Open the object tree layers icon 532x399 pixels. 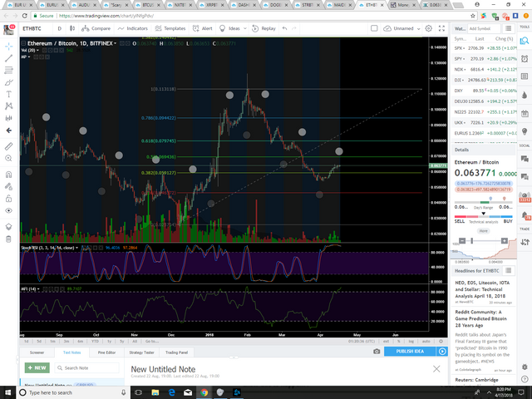(9, 227)
